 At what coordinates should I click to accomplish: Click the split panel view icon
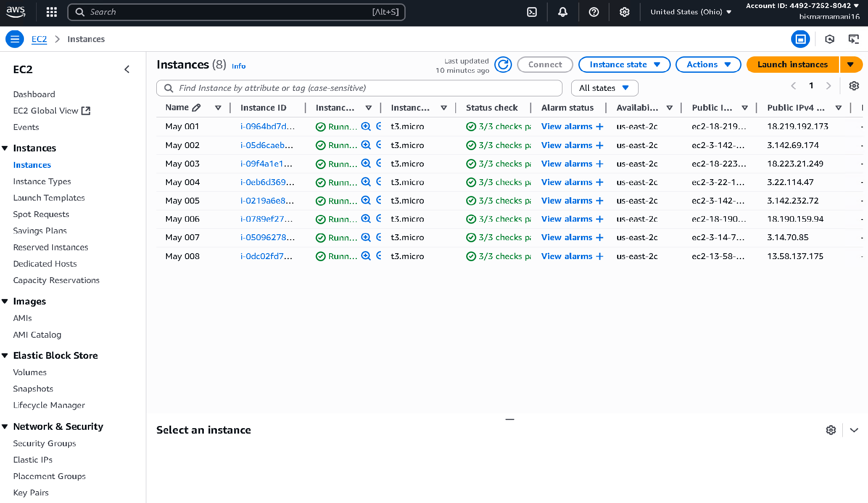800,39
